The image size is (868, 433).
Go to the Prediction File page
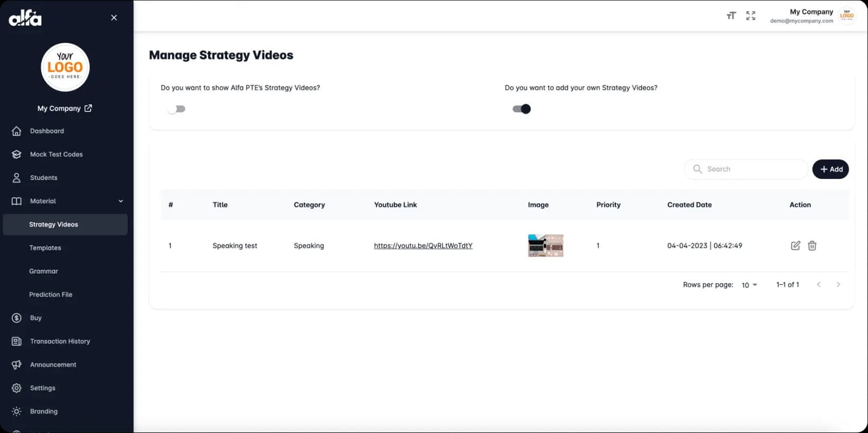pyautogui.click(x=51, y=294)
